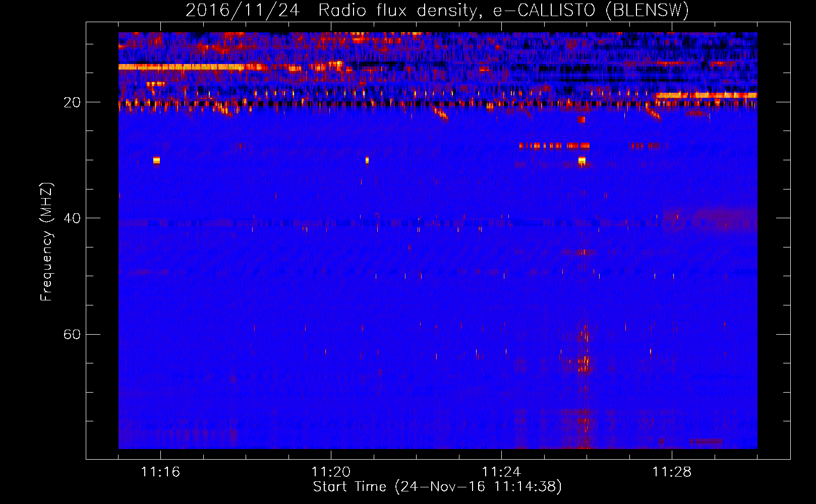The width and height of the screenshot is (816, 504).
Task: Click the 11:20 time tick label
Action: (x=331, y=472)
